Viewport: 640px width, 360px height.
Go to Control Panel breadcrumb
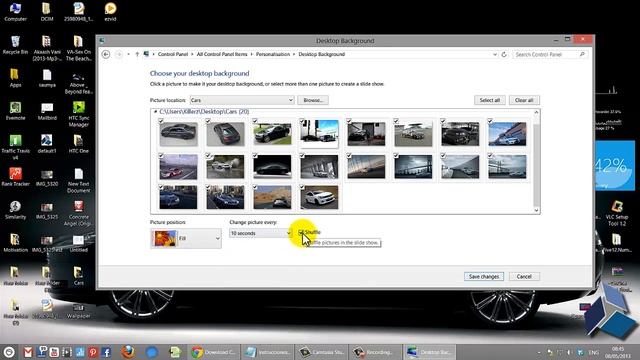click(173, 54)
